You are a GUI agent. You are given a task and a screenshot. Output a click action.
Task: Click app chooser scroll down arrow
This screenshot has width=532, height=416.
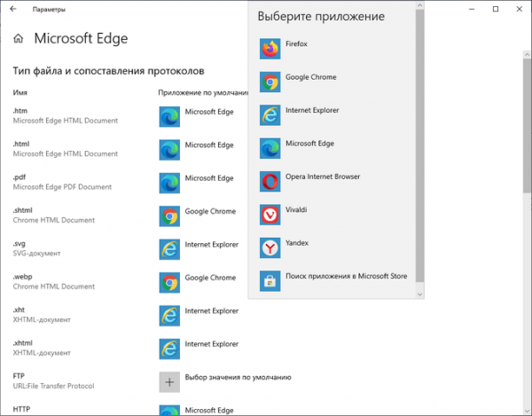click(x=419, y=294)
